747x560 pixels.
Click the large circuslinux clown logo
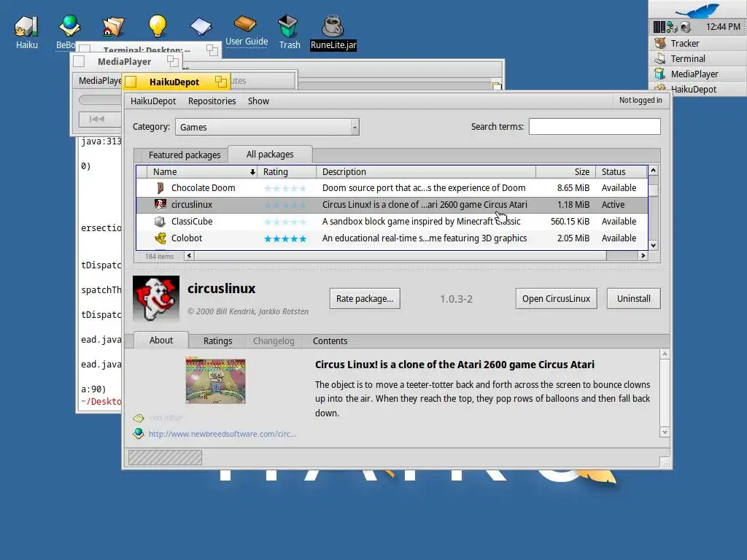click(156, 298)
